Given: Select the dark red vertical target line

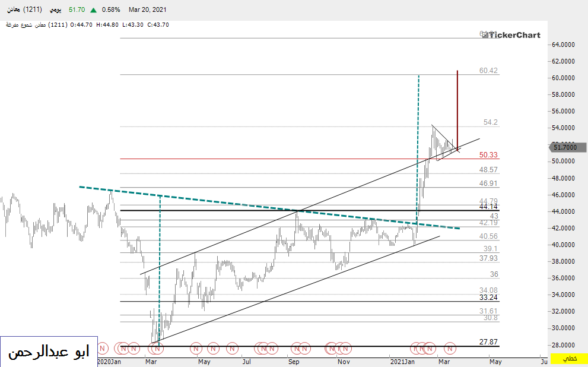Looking at the screenshot, I should [x=457, y=107].
